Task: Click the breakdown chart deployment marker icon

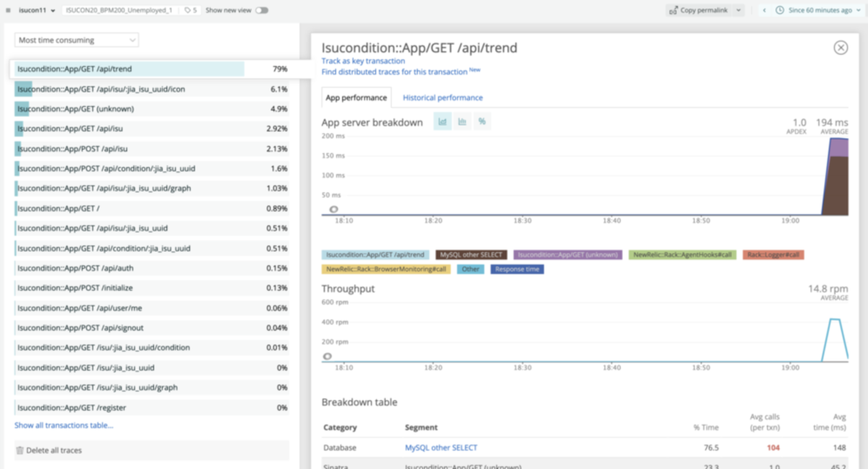Action: [333, 210]
